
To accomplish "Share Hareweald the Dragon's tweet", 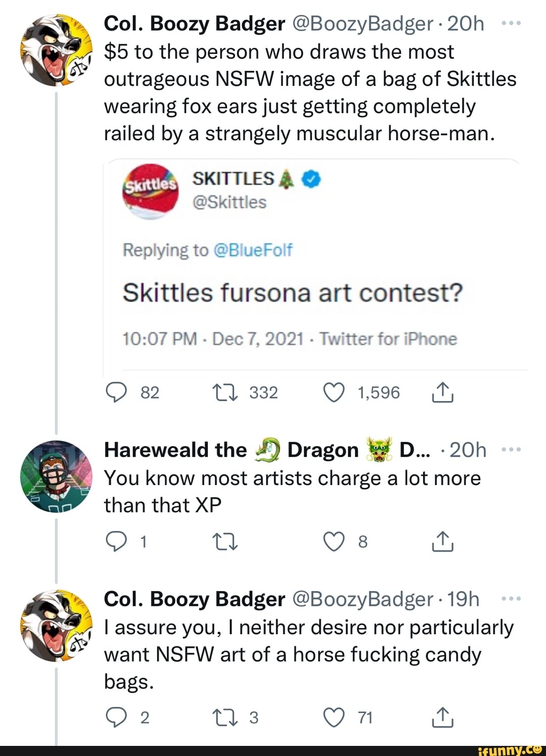I will tap(442, 542).
